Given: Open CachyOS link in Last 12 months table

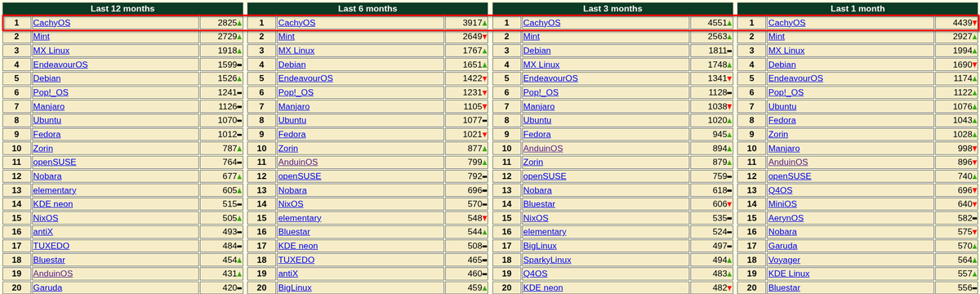Looking at the screenshot, I should click(x=51, y=23).
